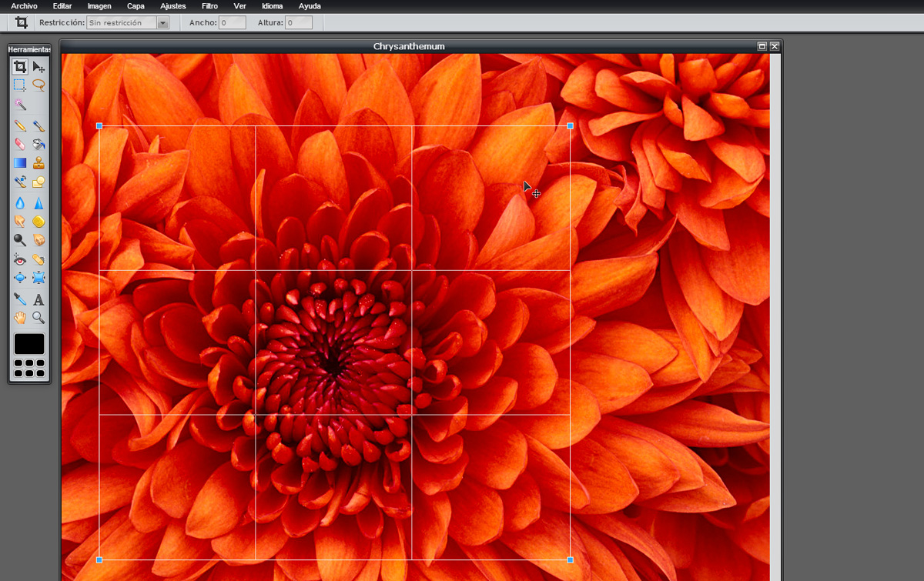Open the Filtro menu

(209, 6)
